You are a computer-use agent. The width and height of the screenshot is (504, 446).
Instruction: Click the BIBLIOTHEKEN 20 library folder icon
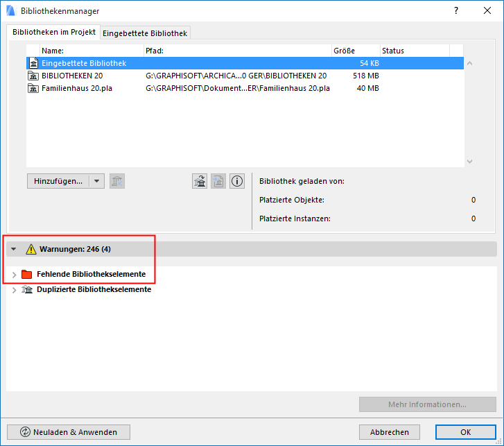click(33, 76)
